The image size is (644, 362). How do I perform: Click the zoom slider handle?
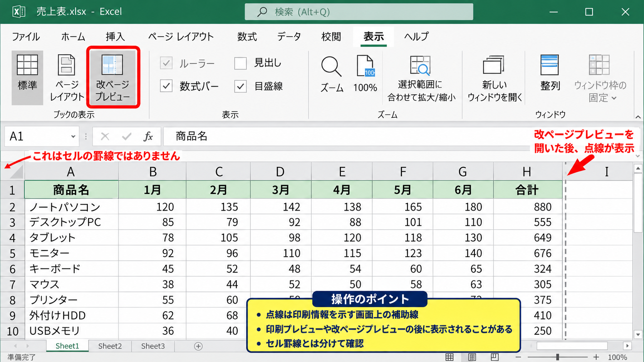(x=557, y=357)
